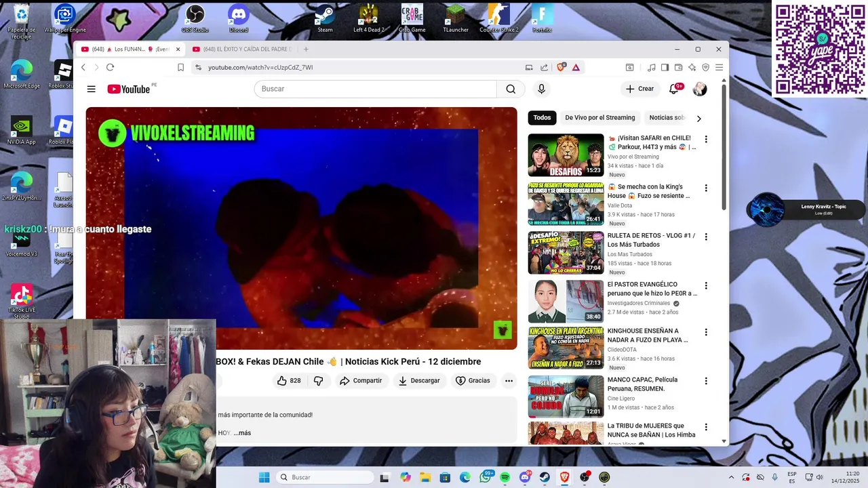Viewport: 868px width, 488px height.
Task: Open a new browser tab
Action: coord(306,49)
